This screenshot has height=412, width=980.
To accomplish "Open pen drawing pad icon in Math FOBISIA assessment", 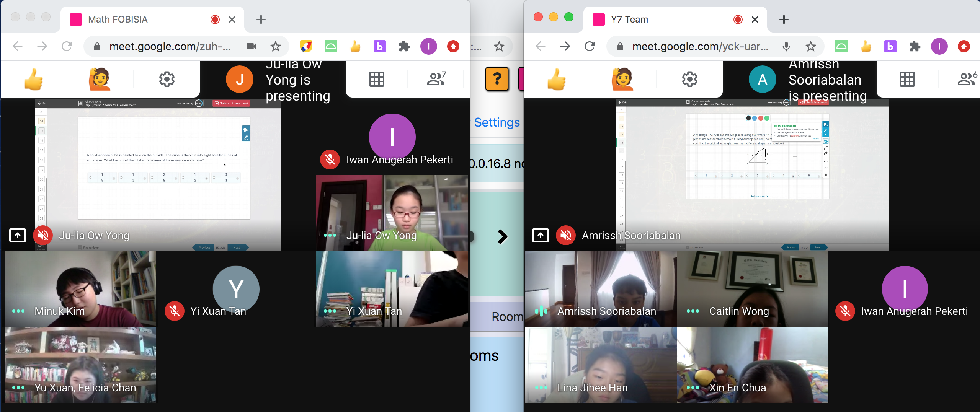I will point(246,137).
